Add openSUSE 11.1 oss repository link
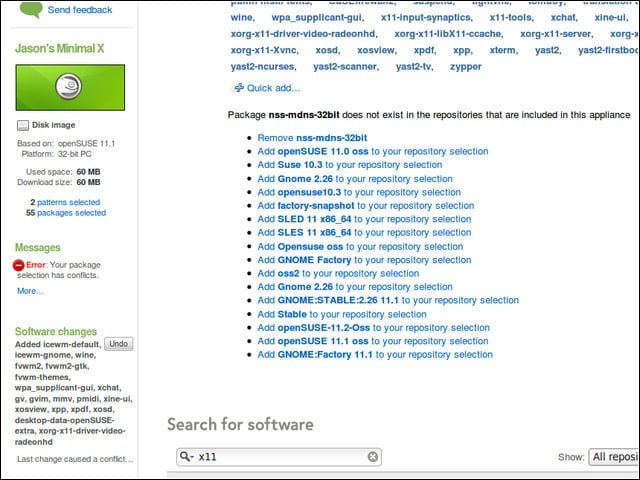The width and height of the screenshot is (640, 480). 373,341
